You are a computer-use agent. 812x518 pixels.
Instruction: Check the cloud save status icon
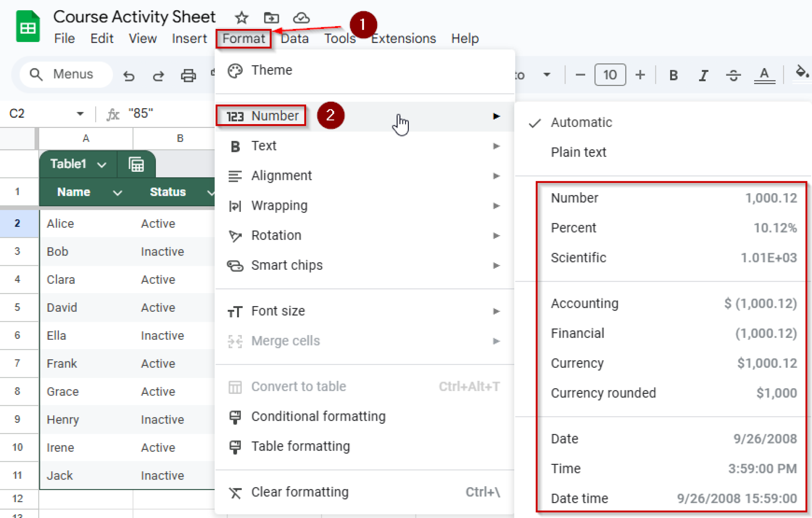pos(301,18)
